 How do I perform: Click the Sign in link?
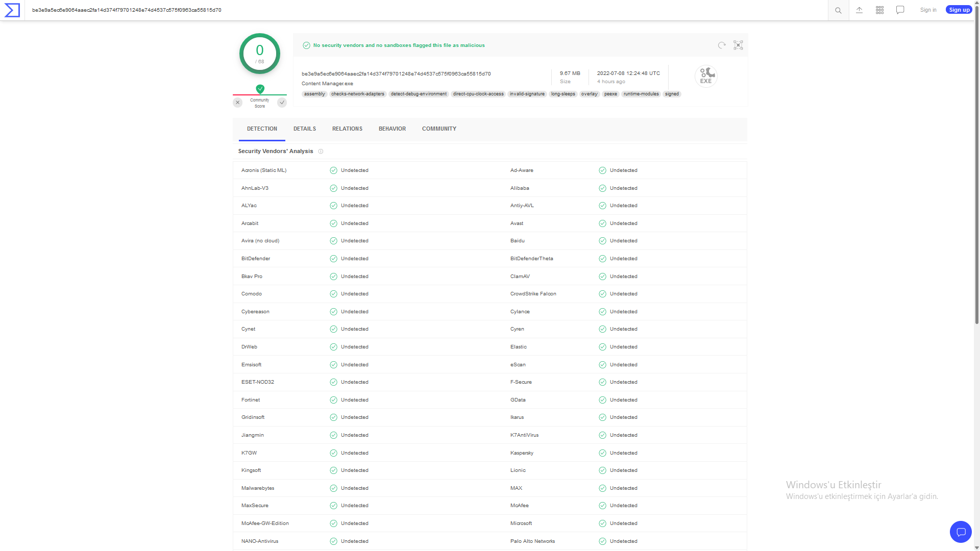pyautogui.click(x=928, y=10)
